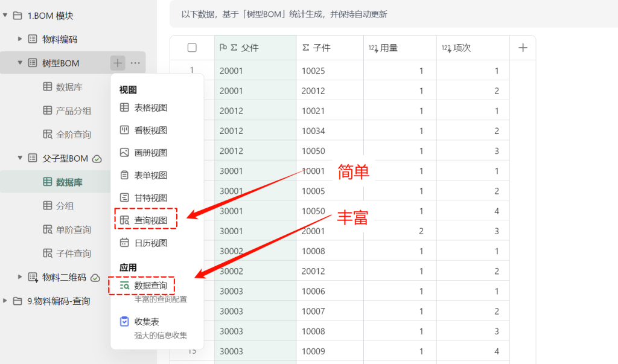The image size is (618, 364).
Task: Click the plus icon beside 树型BOM
Action: click(118, 63)
